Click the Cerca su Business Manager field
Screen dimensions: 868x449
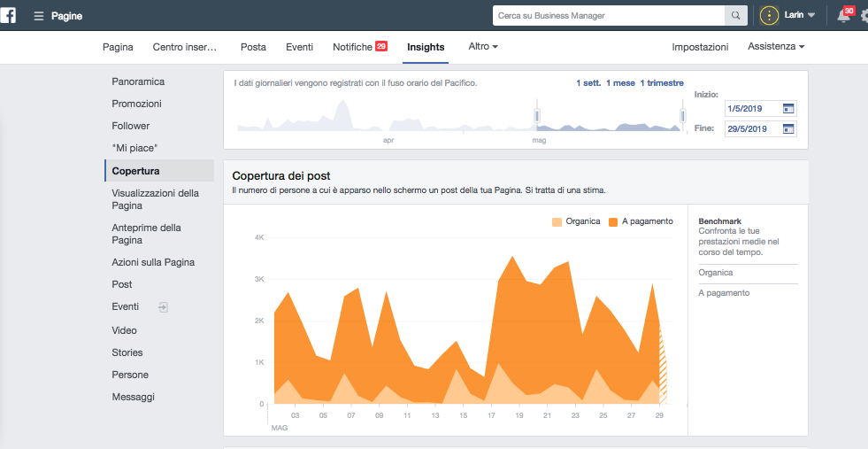(609, 16)
